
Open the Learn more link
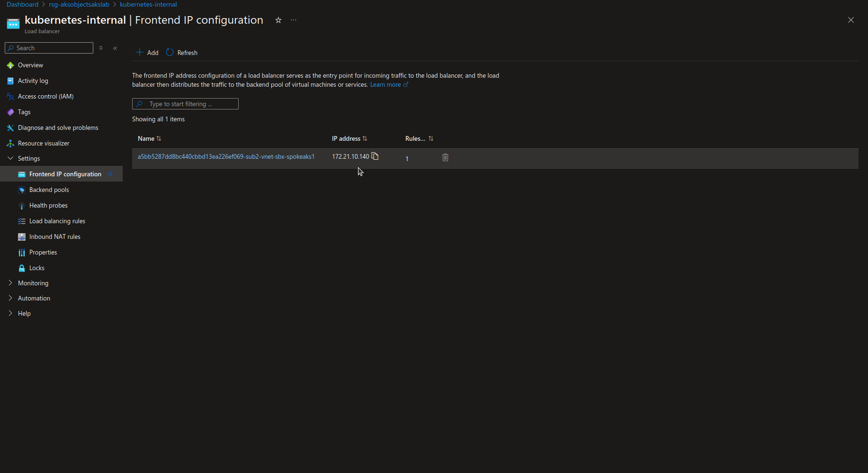pyautogui.click(x=389, y=84)
